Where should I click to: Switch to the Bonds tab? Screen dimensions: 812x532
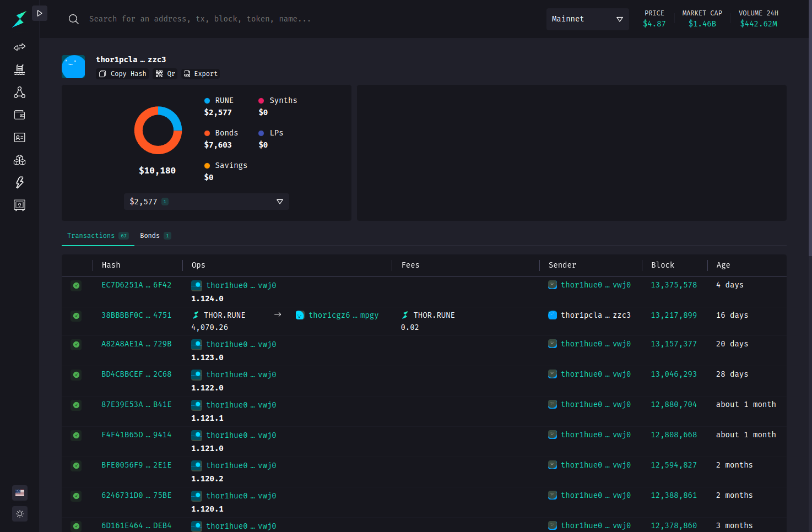point(155,236)
